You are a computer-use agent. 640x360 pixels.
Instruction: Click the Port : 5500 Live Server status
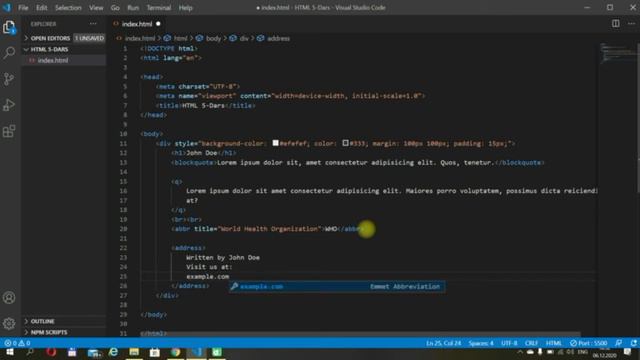(588, 343)
